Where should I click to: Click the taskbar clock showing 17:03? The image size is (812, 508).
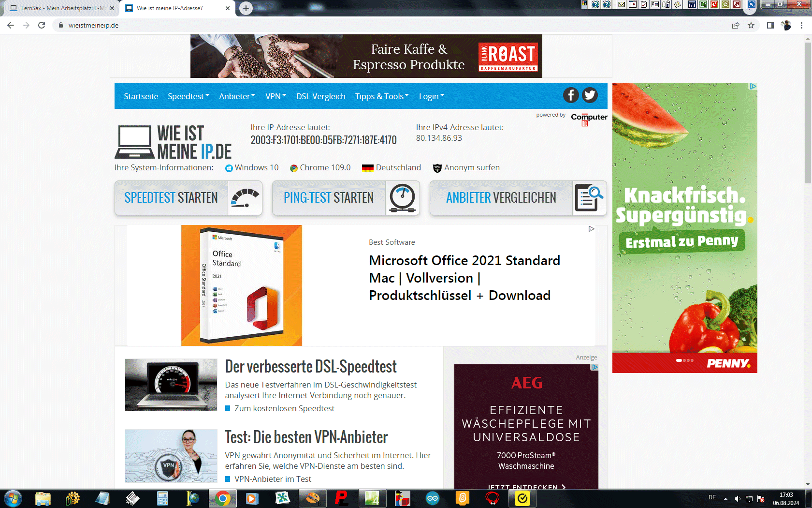[786, 498]
